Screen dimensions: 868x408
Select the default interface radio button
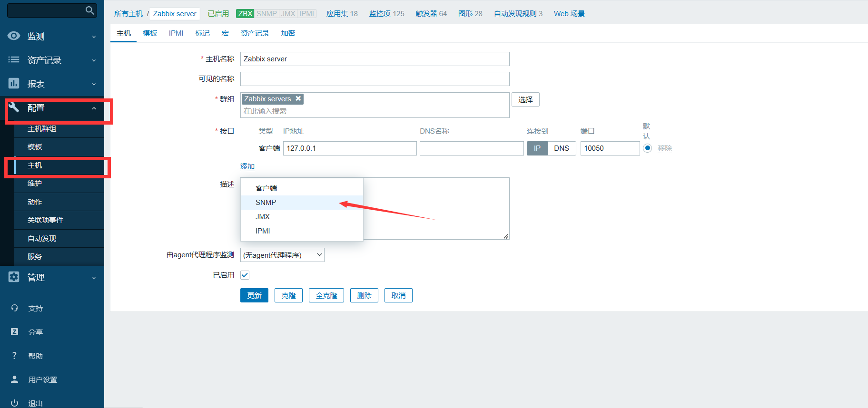pyautogui.click(x=647, y=148)
